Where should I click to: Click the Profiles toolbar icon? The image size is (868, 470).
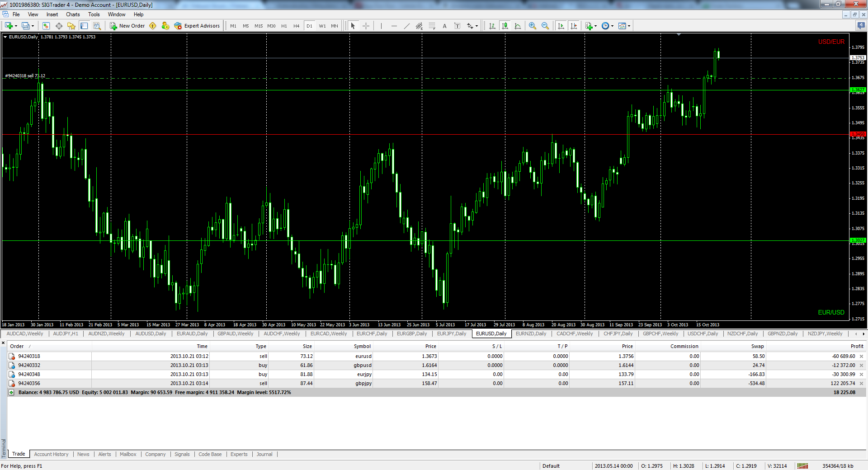pos(26,26)
